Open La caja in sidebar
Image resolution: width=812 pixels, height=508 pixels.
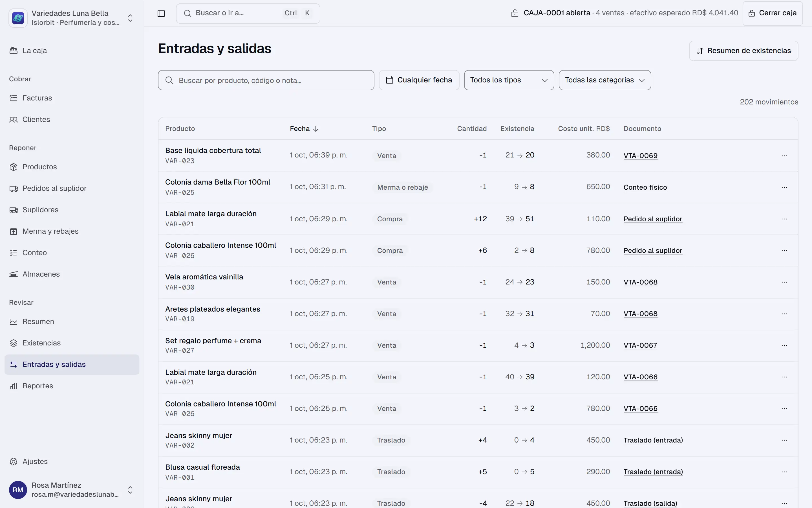[72, 51]
